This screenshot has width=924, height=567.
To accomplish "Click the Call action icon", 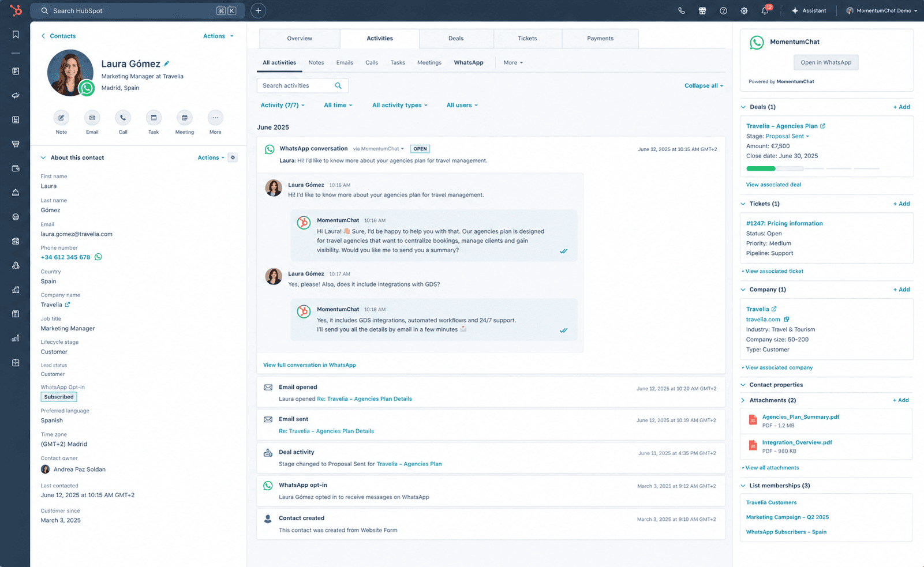I will click(123, 118).
